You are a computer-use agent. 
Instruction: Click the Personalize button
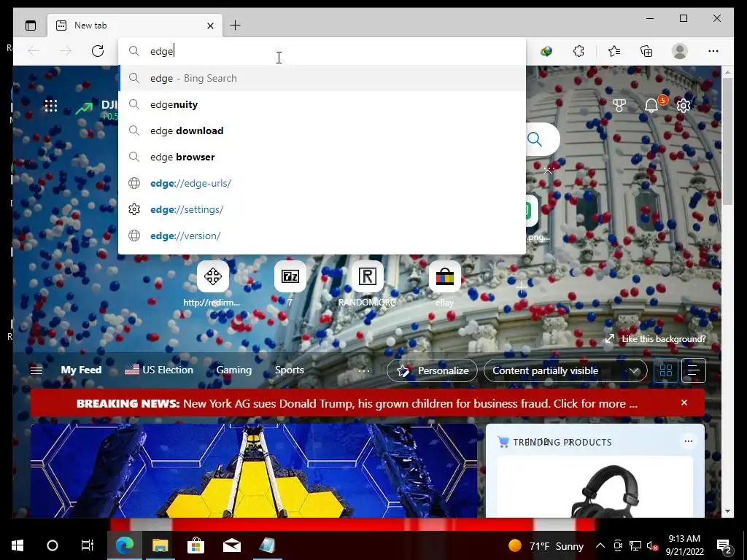tap(432, 370)
